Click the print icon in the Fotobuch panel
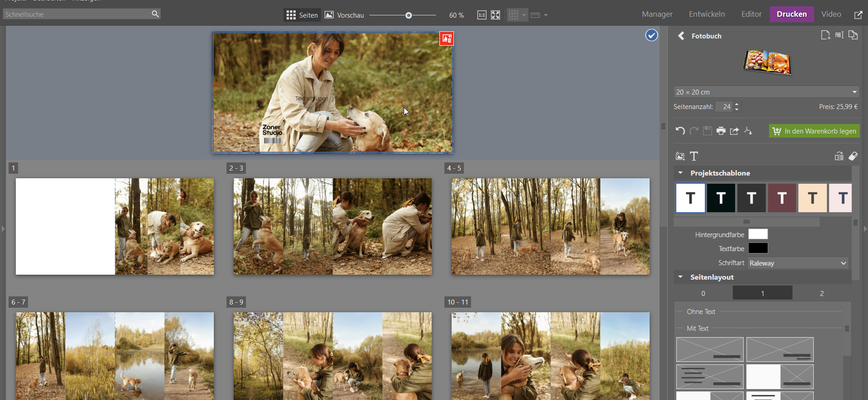868x400 pixels. pyautogui.click(x=721, y=131)
